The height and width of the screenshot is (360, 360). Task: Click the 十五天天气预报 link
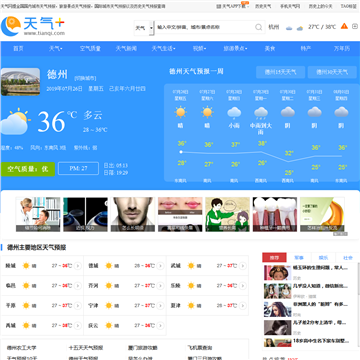click(x=86, y=348)
